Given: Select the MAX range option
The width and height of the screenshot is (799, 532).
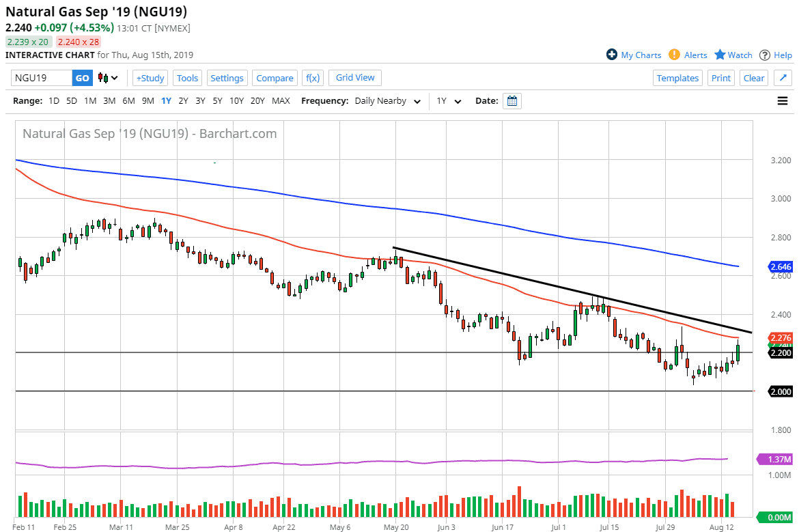Looking at the screenshot, I should [x=281, y=101].
